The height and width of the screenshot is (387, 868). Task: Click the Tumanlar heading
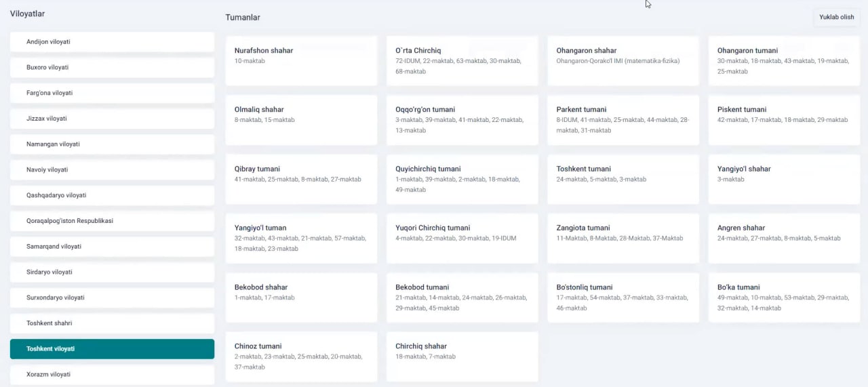click(x=243, y=18)
